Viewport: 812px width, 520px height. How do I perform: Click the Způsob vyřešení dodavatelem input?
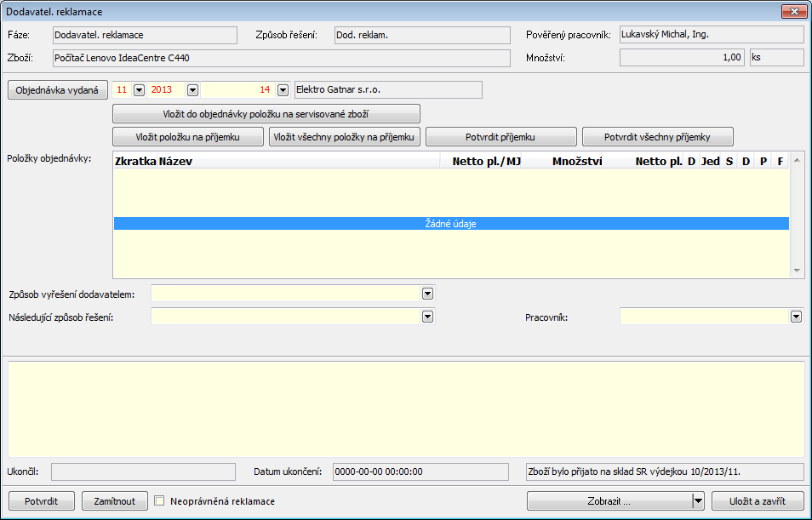(x=286, y=294)
